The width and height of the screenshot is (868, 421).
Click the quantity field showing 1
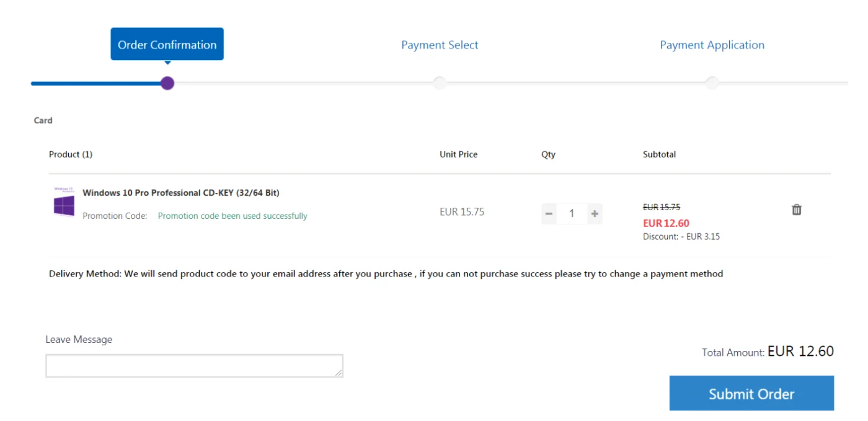(x=572, y=214)
